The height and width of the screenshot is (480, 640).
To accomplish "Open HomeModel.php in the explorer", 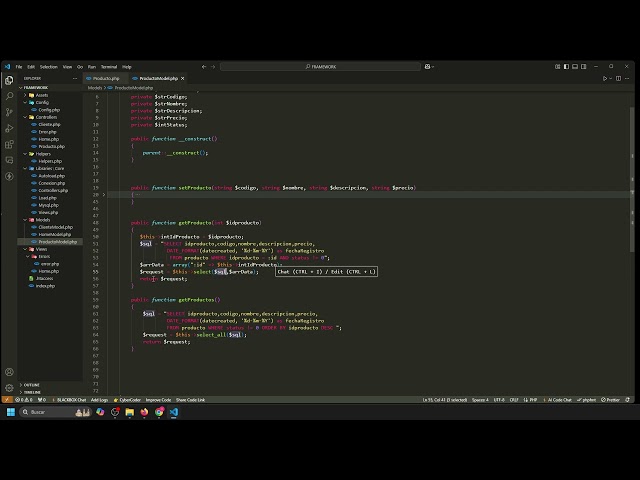I will point(54,235).
